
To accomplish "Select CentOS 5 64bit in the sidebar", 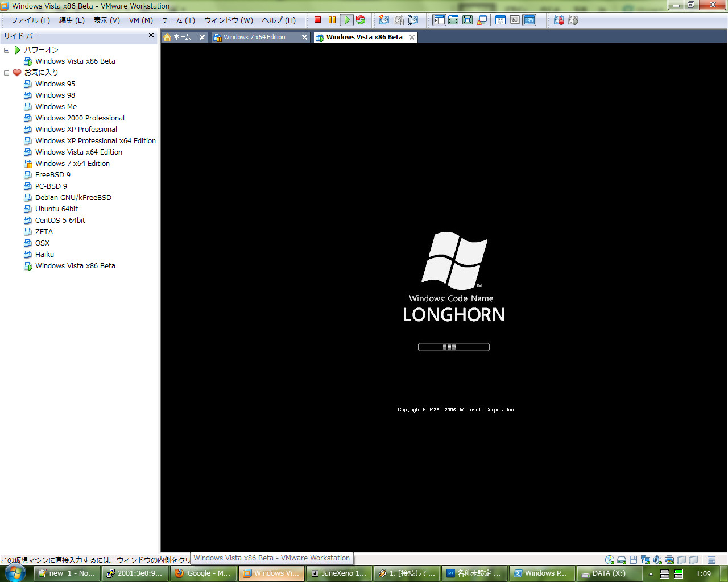I will [x=60, y=221].
